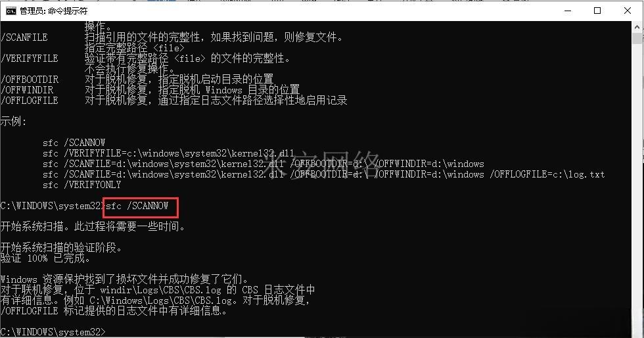Click the /OFFBOOTDIR option text

point(30,80)
